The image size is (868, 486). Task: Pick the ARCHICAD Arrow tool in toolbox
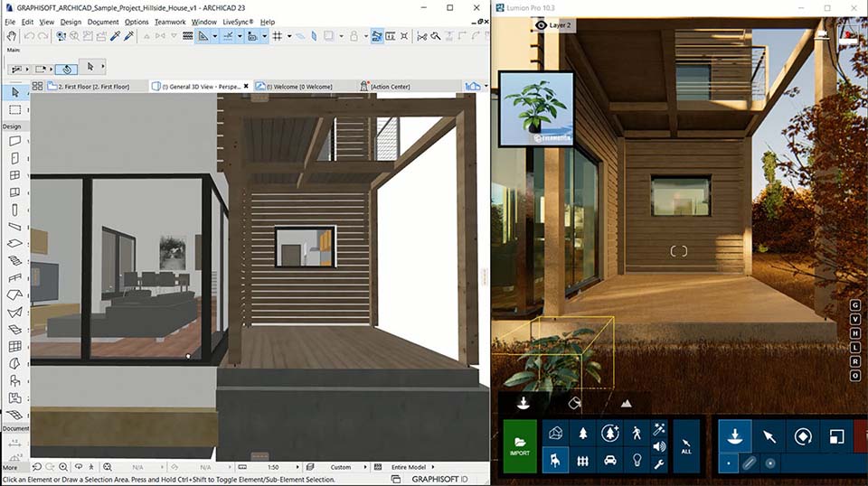[15, 92]
